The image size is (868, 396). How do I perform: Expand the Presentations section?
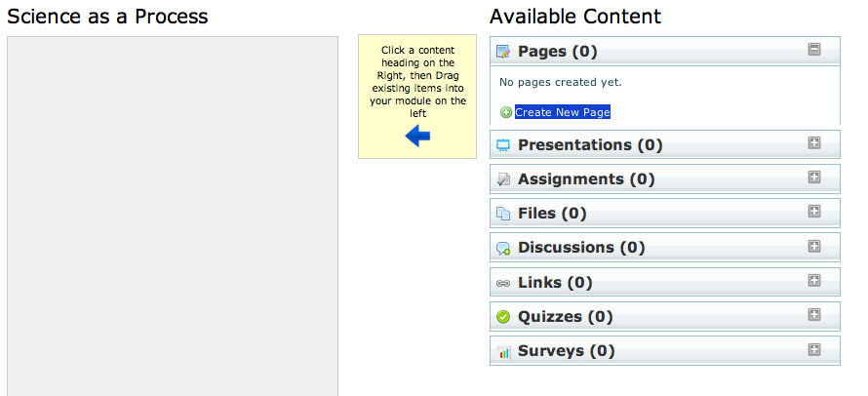pyautogui.click(x=814, y=143)
